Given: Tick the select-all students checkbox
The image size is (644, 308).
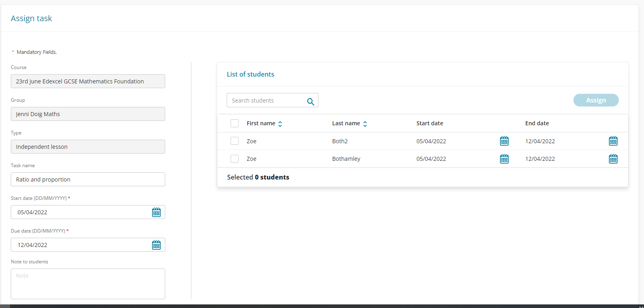Looking at the screenshot, I should [235, 123].
